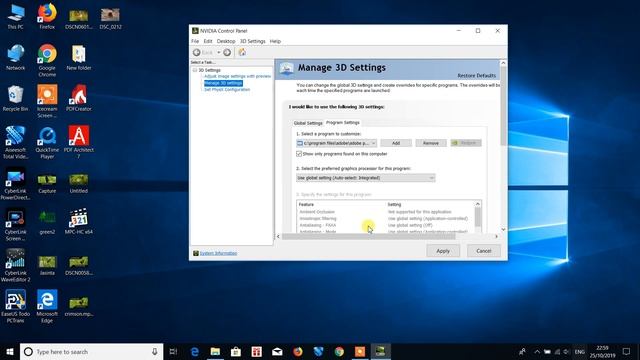Open This PC desktop icon
Image resolution: width=640 pixels, height=360 pixels.
[16, 16]
